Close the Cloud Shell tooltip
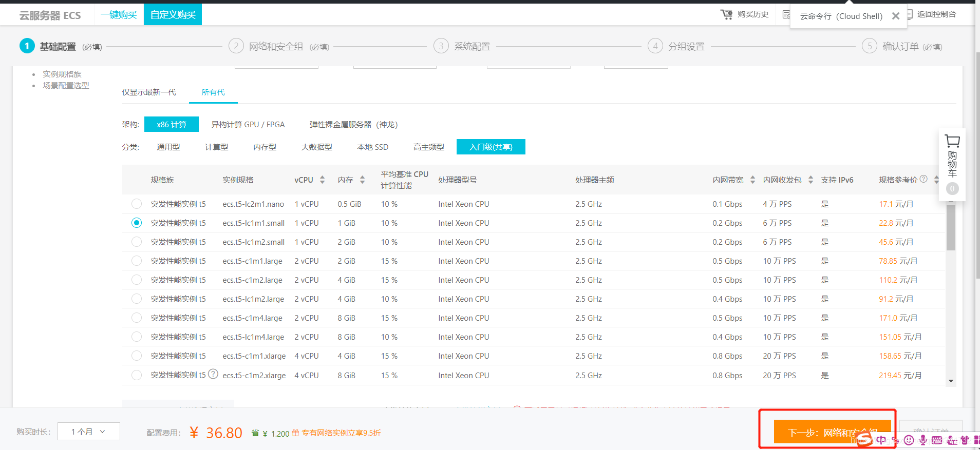The image size is (980, 450). 896,16
